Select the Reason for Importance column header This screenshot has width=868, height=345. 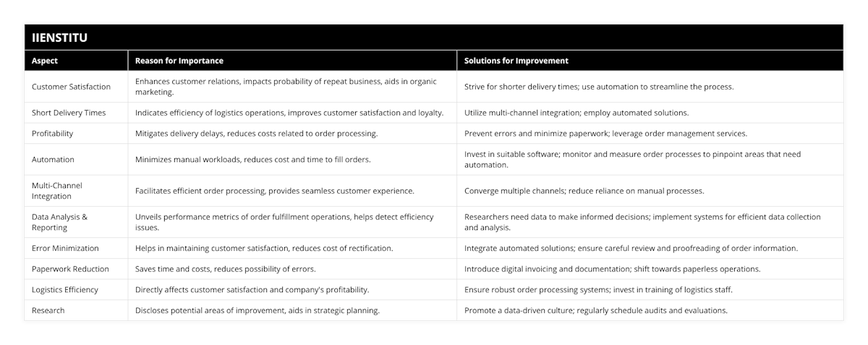pyautogui.click(x=179, y=61)
